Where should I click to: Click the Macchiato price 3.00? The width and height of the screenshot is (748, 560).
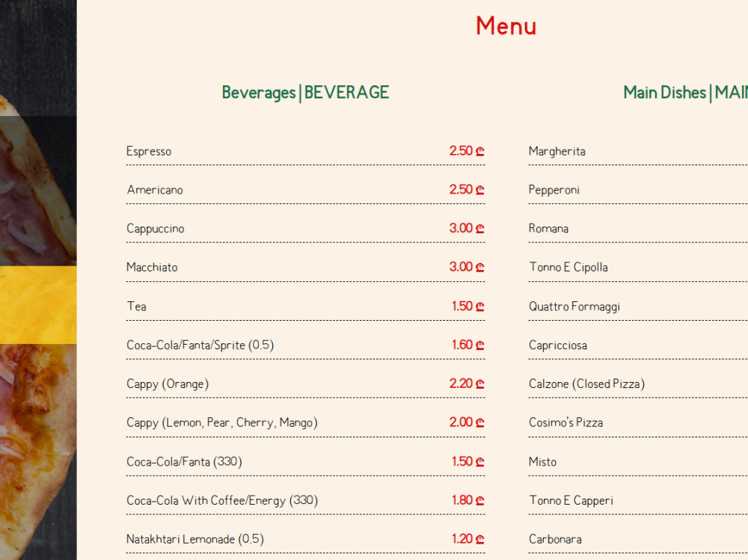pos(467,267)
